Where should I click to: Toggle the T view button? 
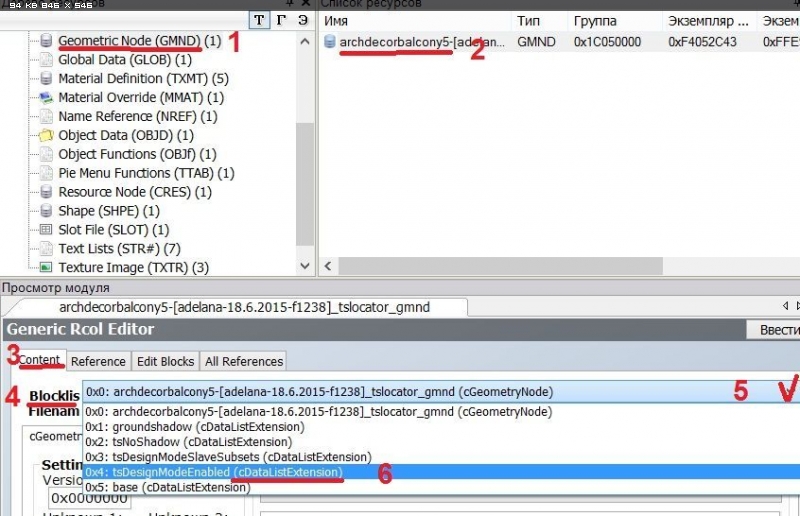point(258,21)
